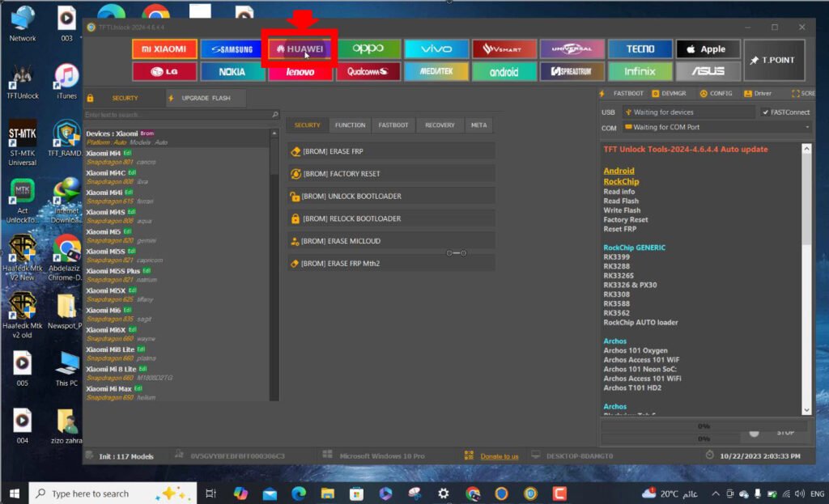Open the FASTBOOT tab beside RECOVERY
Screen dimensions: 829x504
coord(393,125)
